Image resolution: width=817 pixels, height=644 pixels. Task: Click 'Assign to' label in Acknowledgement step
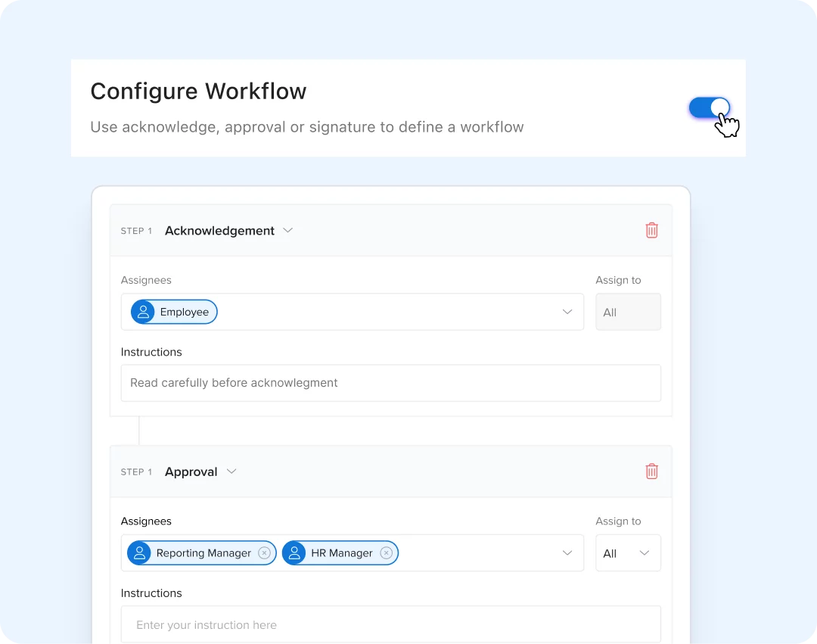[618, 280]
